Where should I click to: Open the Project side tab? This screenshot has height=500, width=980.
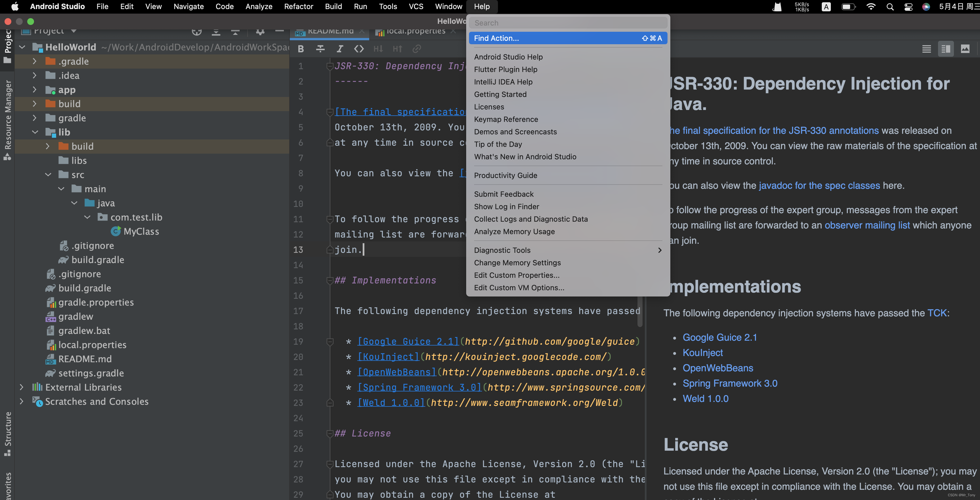[x=7, y=46]
